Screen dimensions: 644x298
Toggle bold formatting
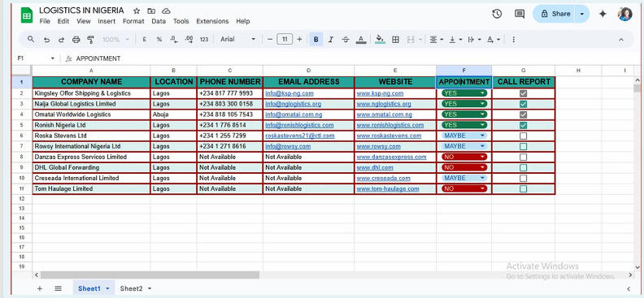[315, 39]
